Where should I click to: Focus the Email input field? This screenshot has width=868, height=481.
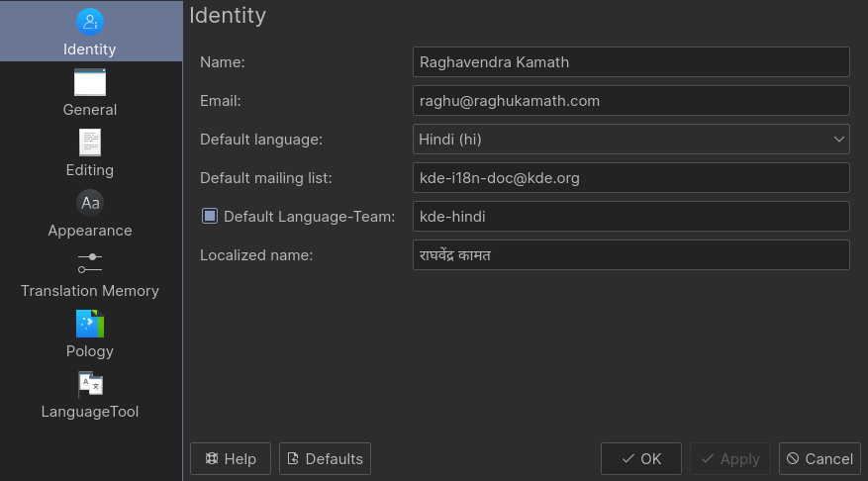point(631,101)
